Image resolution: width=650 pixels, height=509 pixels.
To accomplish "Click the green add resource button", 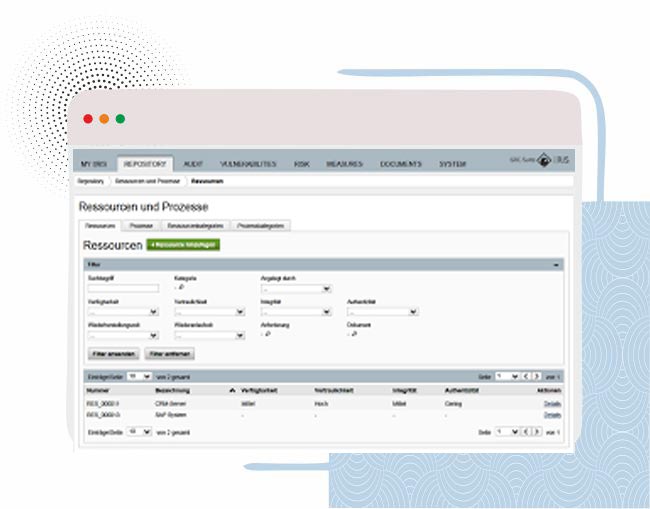I will (183, 244).
